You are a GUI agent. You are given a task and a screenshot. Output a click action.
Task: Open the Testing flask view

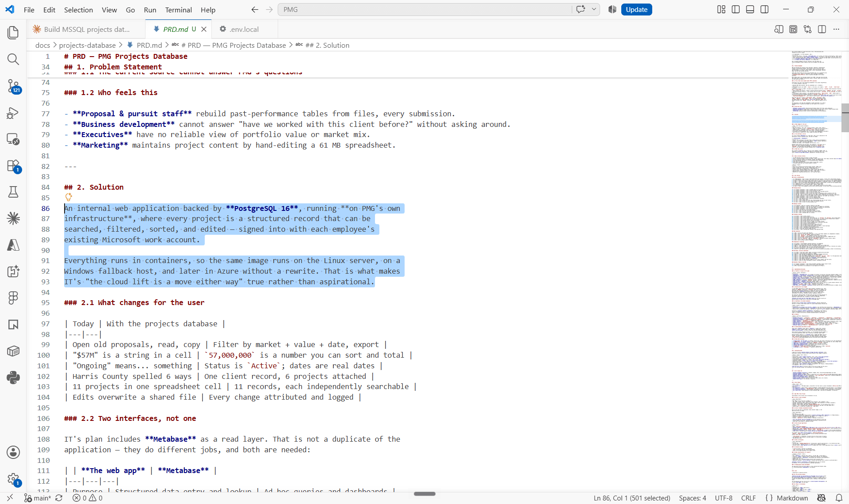point(13,192)
